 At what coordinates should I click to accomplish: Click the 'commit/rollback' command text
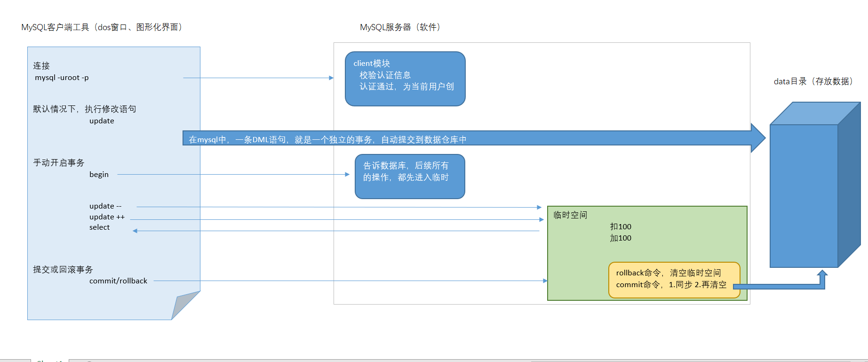(x=118, y=281)
